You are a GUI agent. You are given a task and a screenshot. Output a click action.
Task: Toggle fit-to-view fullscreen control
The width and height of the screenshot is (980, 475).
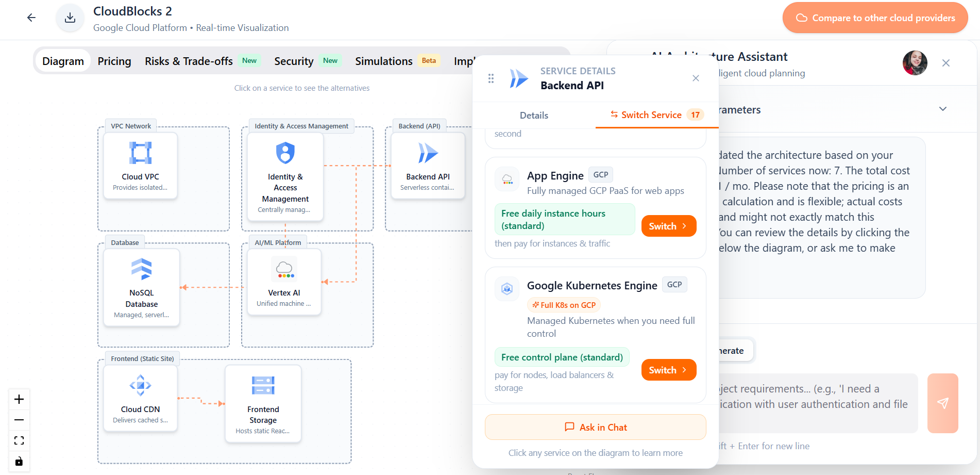(19, 440)
